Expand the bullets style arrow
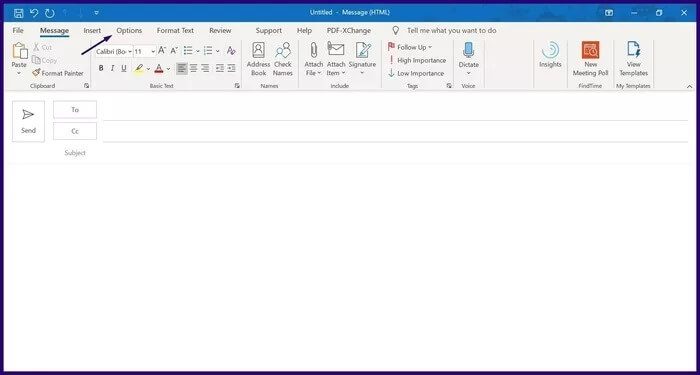The height and width of the screenshot is (375, 700). click(x=197, y=51)
